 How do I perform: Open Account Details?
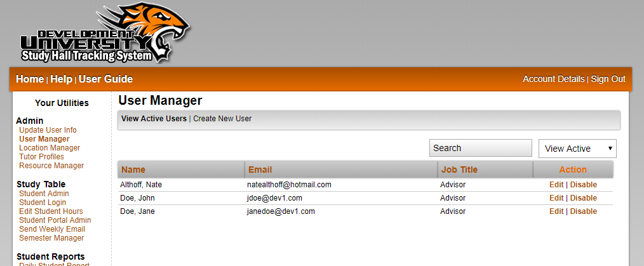coord(553,79)
